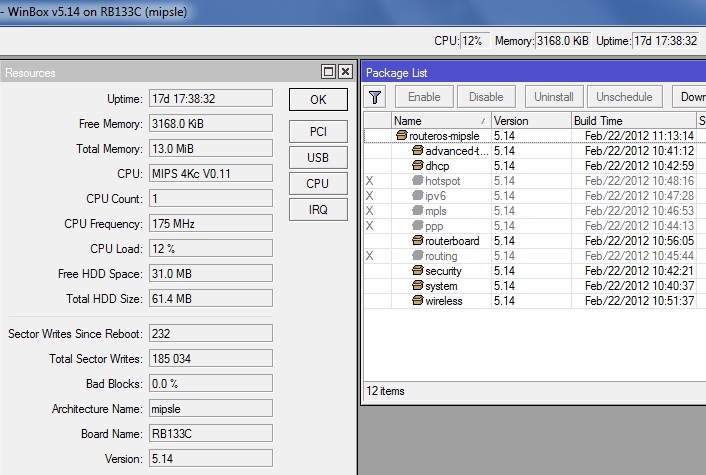
Task: Open the CPU details button
Action: [318, 184]
